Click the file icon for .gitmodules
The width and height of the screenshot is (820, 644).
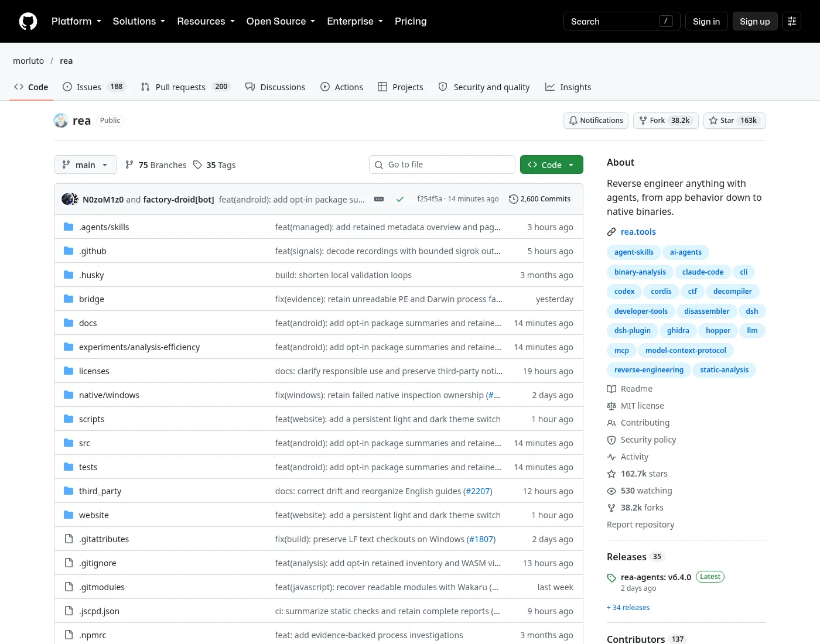(x=69, y=587)
